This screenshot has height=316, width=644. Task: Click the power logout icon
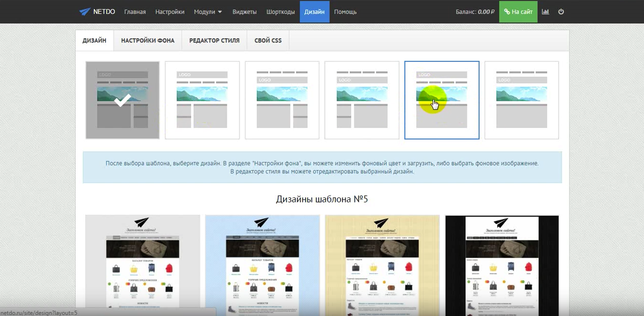(561, 12)
